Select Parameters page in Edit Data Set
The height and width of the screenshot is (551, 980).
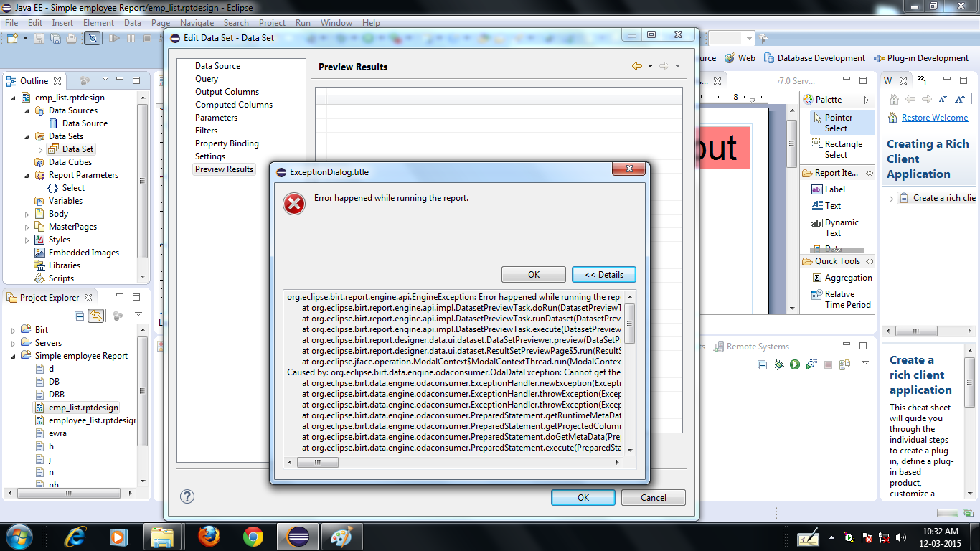(x=216, y=118)
